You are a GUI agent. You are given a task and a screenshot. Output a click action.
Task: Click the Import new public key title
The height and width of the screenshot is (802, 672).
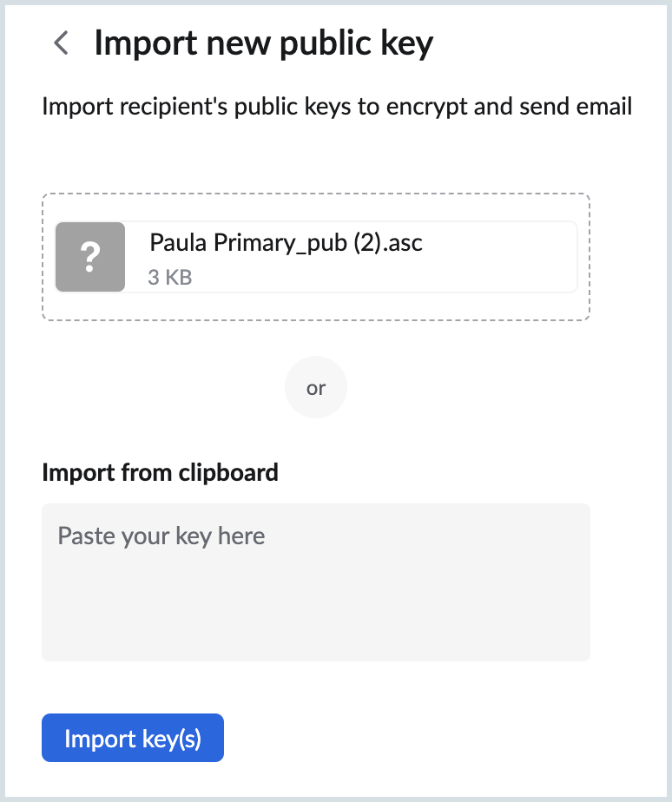coord(266,42)
